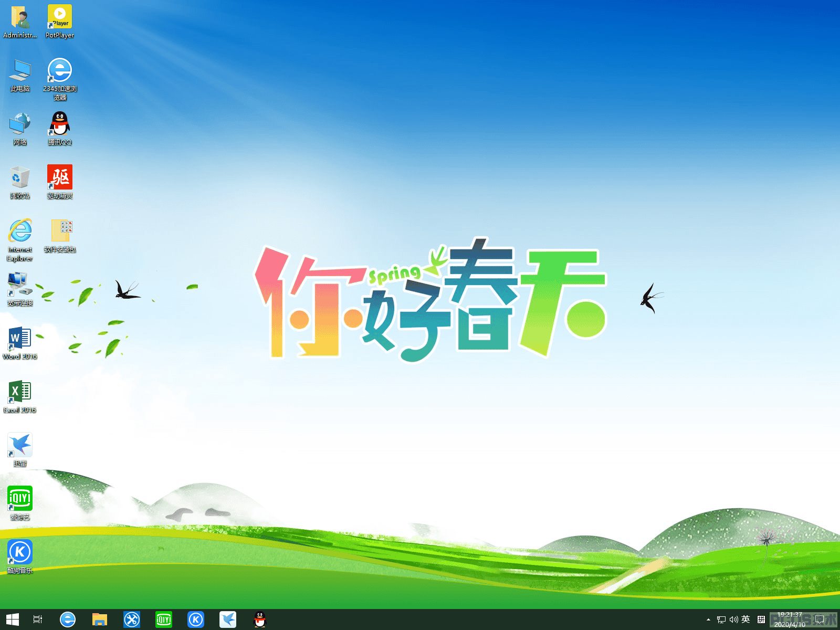This screenshot has height=630, width=840.
Task: Open the 迅雷 bird desktop icon
Action: 20,449
